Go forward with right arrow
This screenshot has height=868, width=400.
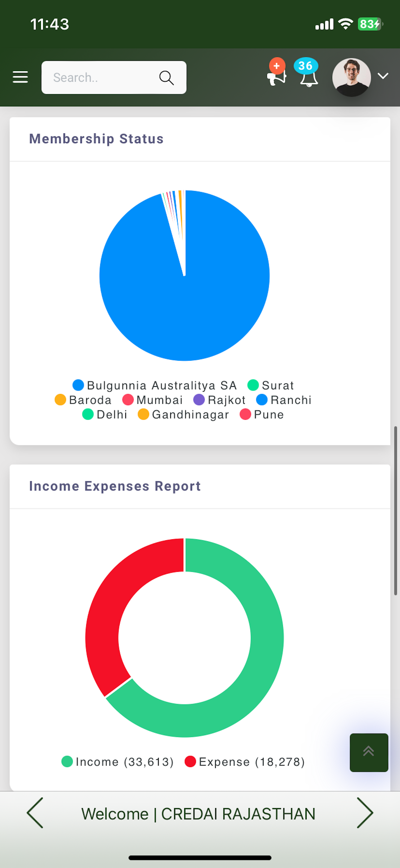click(x=365, y=813)
